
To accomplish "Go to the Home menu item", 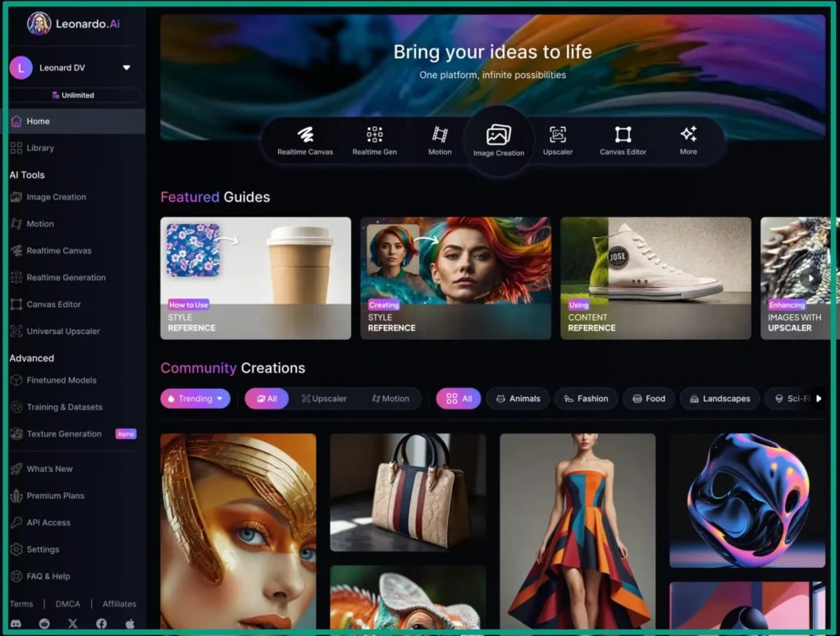I will click(35, 121).
